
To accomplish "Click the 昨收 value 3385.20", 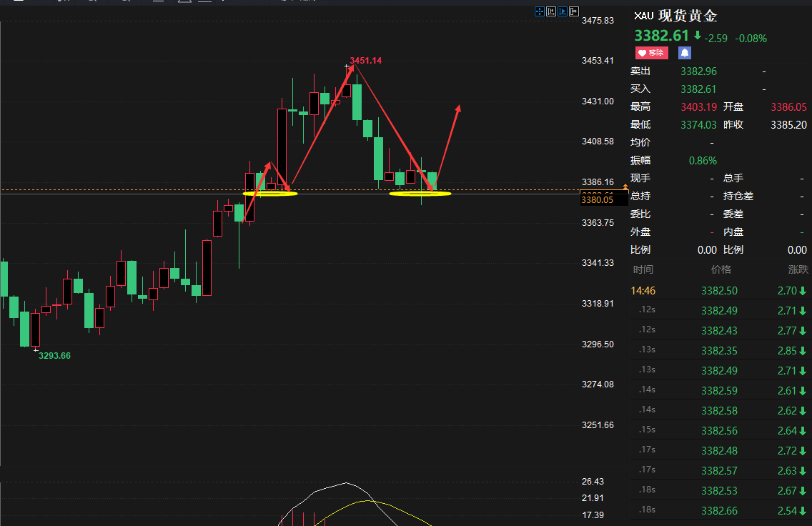I will click(x=788, y=125).
